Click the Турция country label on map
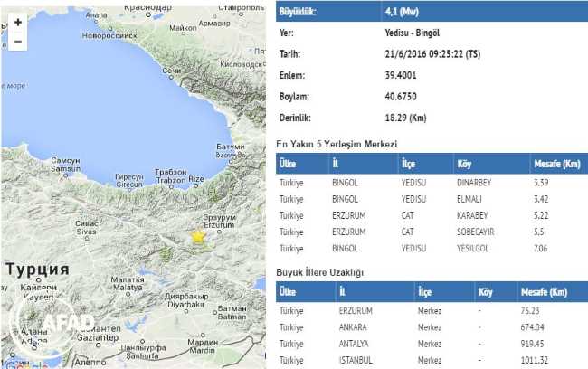This screenshot has height=369, width=588. [x=37, y=270]
